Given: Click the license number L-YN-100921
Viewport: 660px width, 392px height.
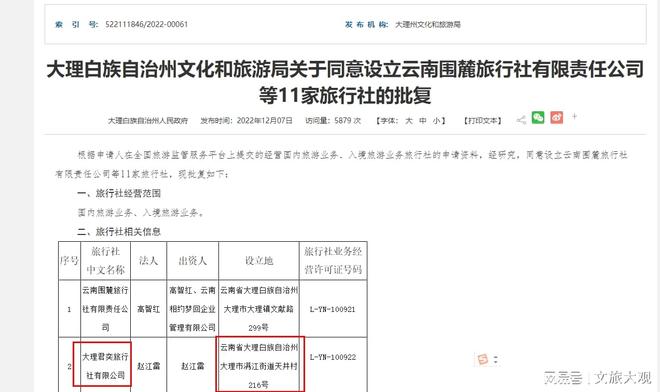Looking at the screenshot, I should point(333,309).
